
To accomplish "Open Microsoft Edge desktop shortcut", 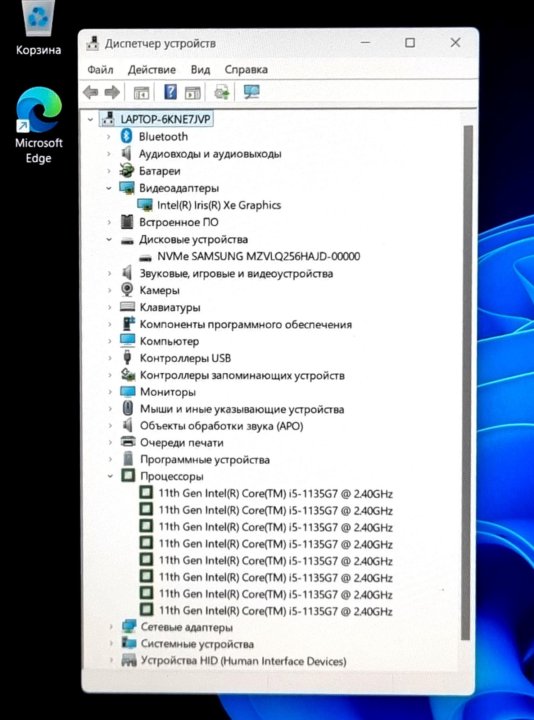I will [x=38, y=126].
